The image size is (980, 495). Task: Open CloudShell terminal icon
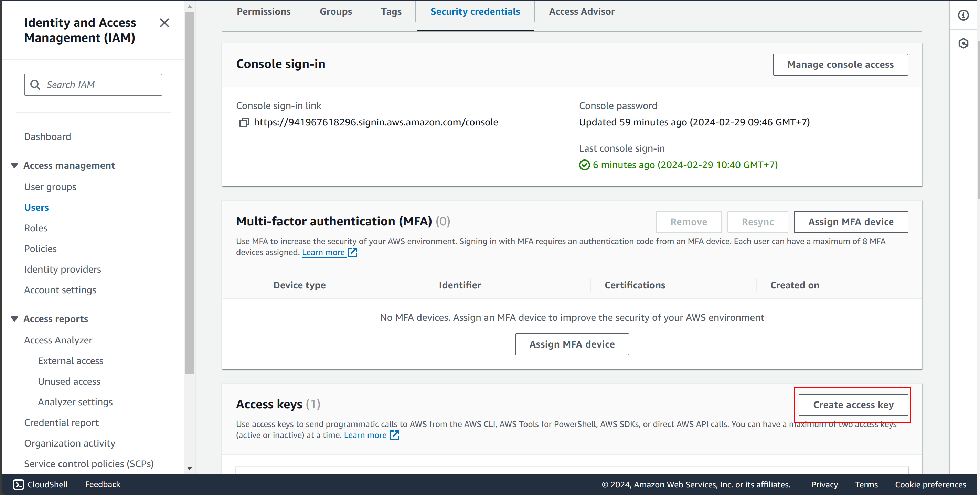click(18, 484)
